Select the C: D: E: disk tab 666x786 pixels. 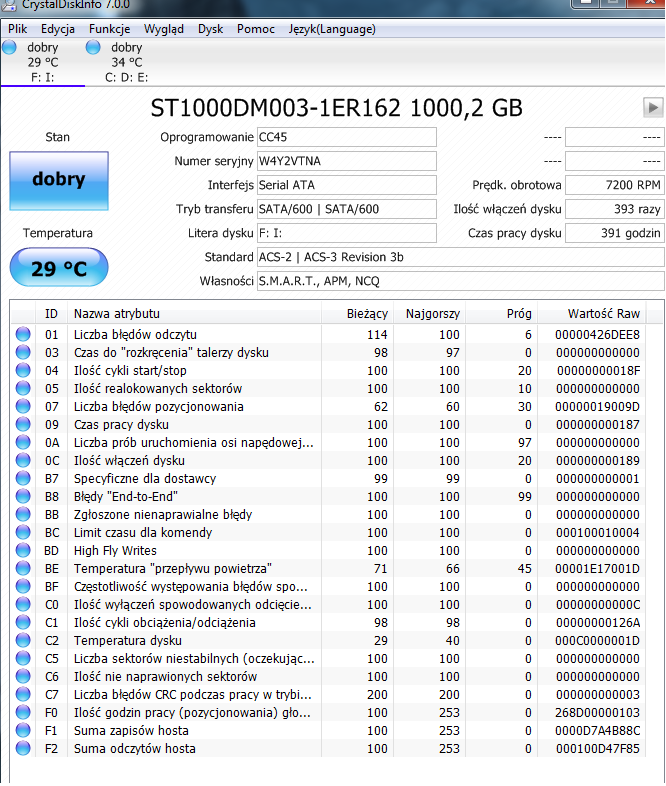[x=126, y=62]
